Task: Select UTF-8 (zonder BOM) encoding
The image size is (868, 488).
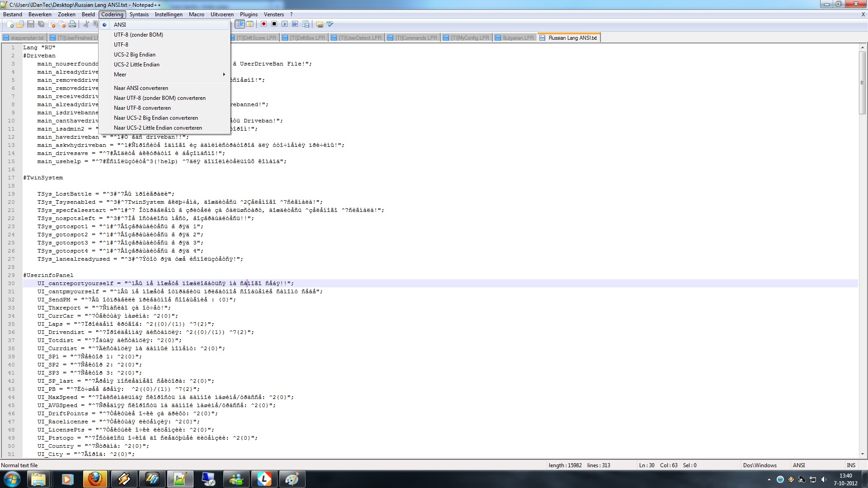Action: [x=138, y=35]
